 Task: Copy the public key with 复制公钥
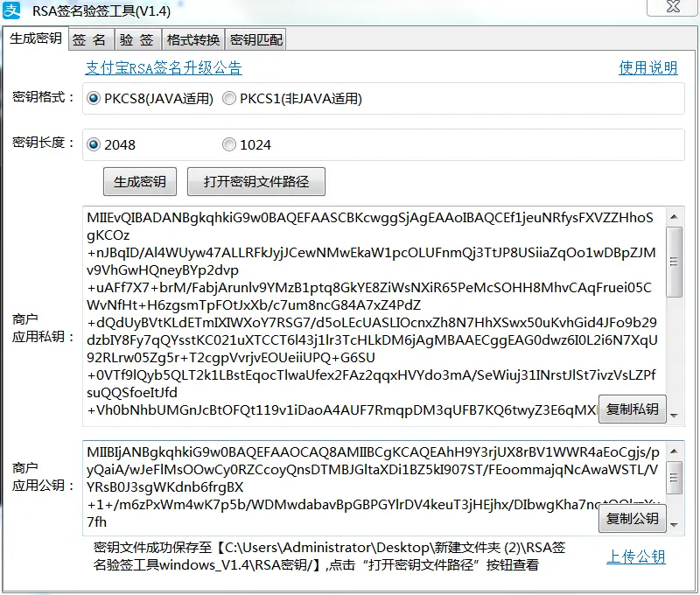coord(632,518)
